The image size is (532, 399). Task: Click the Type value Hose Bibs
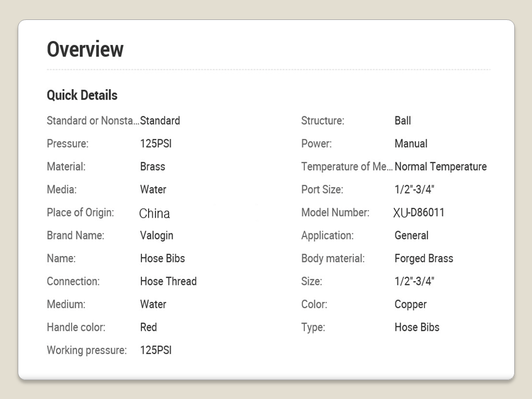pos(417,328)
